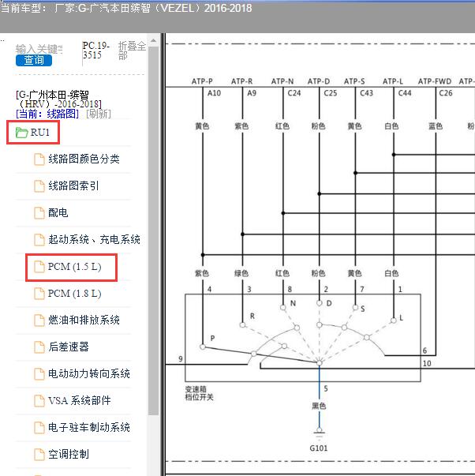This screenshot has height=476, width=475.
Task: Click the P gear position contact
Action: coord(203,347)
